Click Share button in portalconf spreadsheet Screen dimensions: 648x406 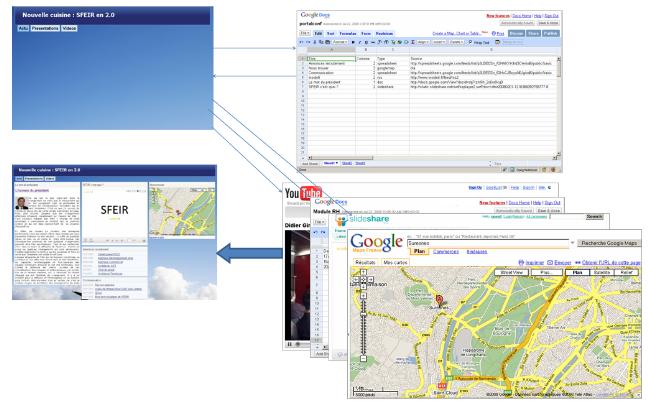coord(533,33)
